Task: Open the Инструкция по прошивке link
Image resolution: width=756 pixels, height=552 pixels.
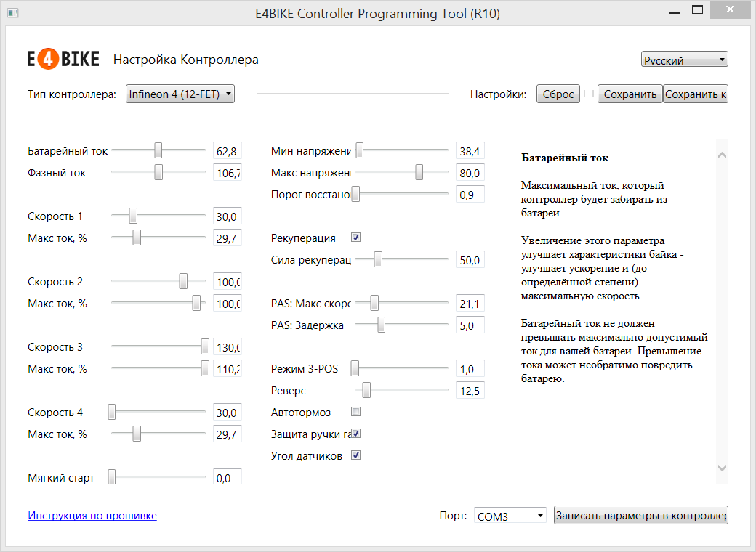Action: click(92, 516)
